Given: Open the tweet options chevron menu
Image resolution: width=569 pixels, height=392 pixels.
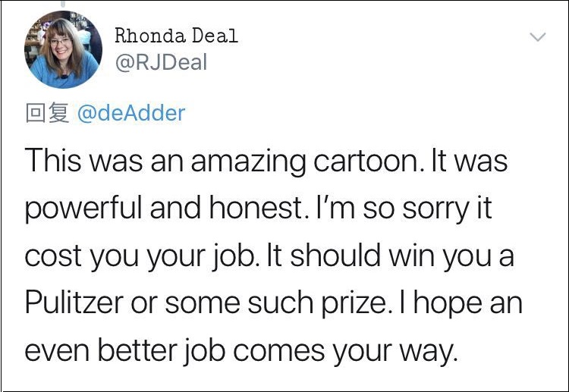Looking at the screenshot, I should click(x=537, y=36).
